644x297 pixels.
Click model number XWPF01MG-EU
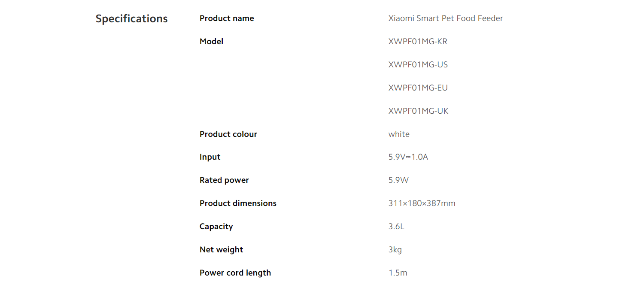[418, 88]
